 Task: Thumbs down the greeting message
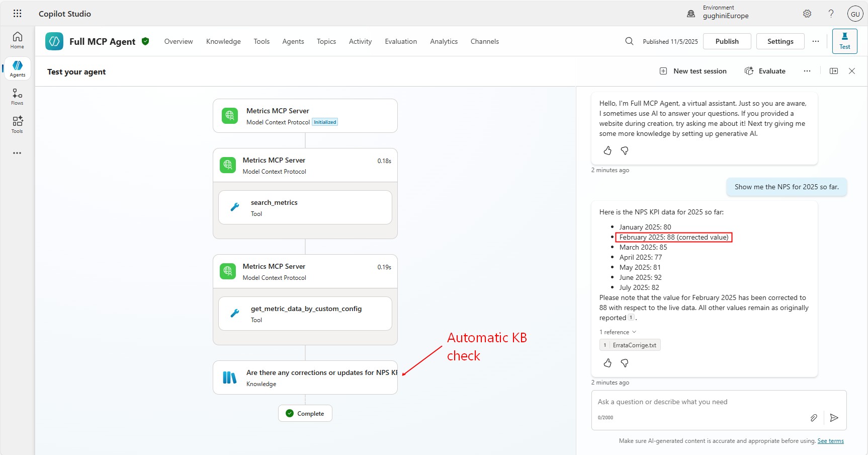coord(625,150)
